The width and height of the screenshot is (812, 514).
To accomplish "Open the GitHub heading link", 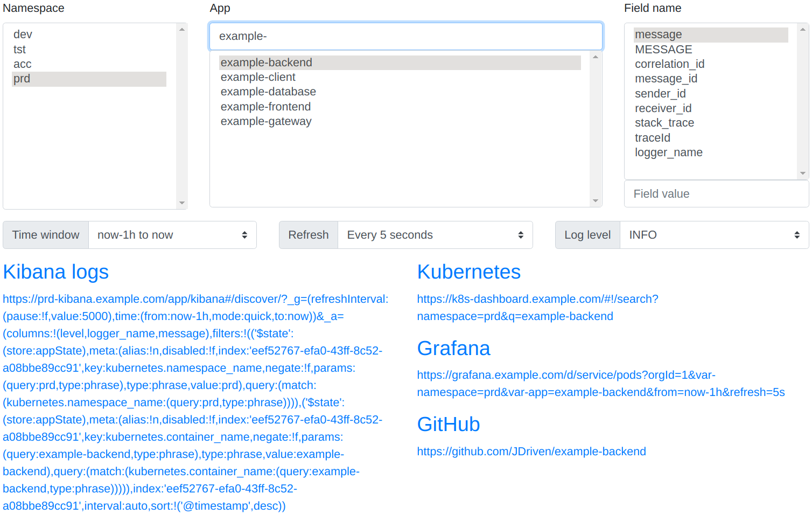I will tap(449, 425).
